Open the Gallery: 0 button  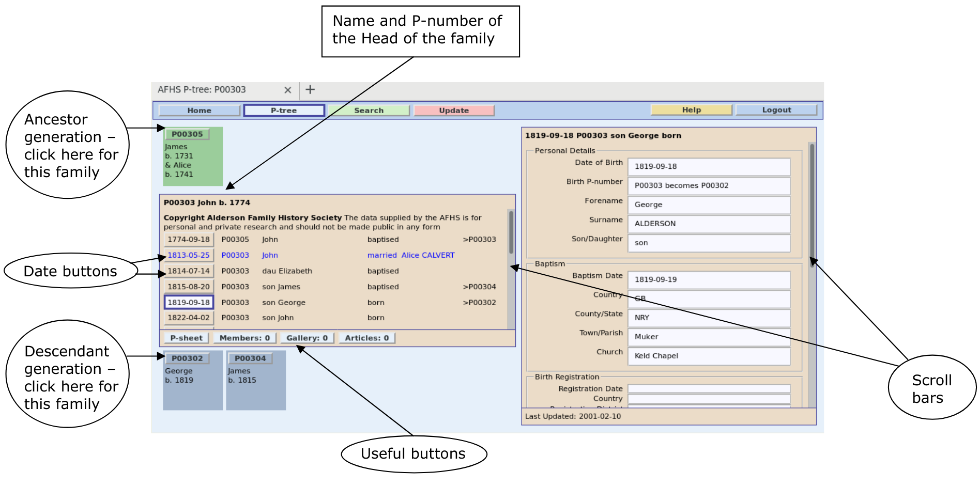coord(307,338)
